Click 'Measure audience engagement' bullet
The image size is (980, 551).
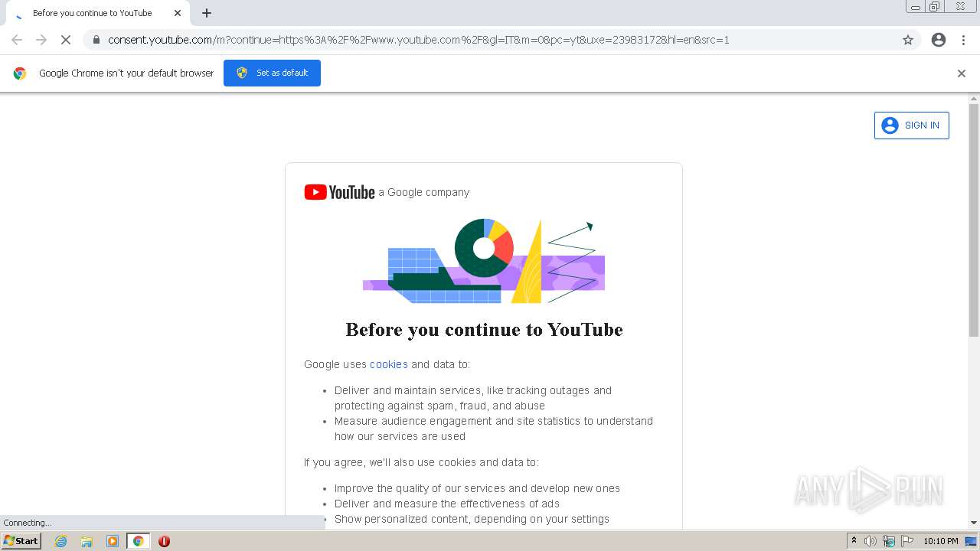494,429
